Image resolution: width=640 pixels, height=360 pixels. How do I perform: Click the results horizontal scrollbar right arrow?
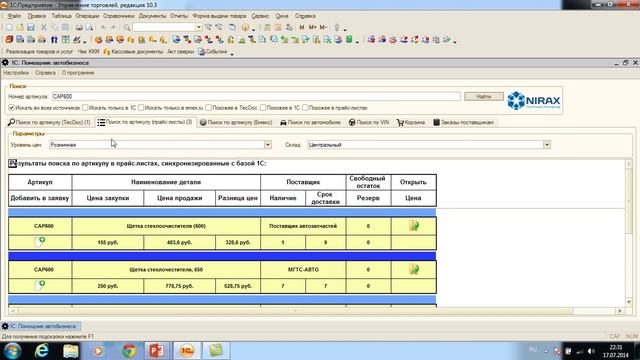(x=620, y=311)
